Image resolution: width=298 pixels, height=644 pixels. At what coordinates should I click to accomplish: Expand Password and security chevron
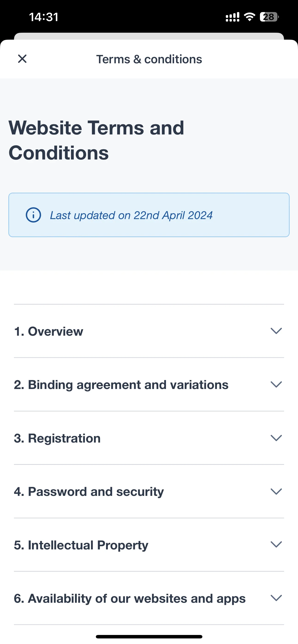(276, 491)
